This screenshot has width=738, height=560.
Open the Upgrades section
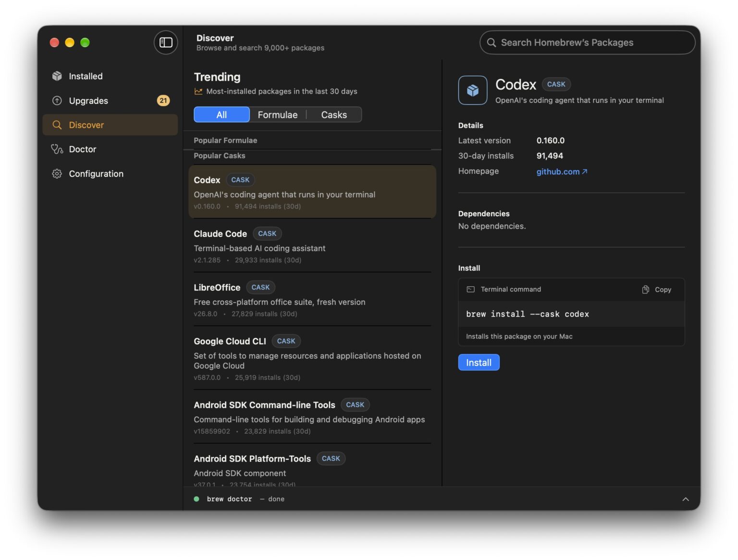(x=110, y=100)
